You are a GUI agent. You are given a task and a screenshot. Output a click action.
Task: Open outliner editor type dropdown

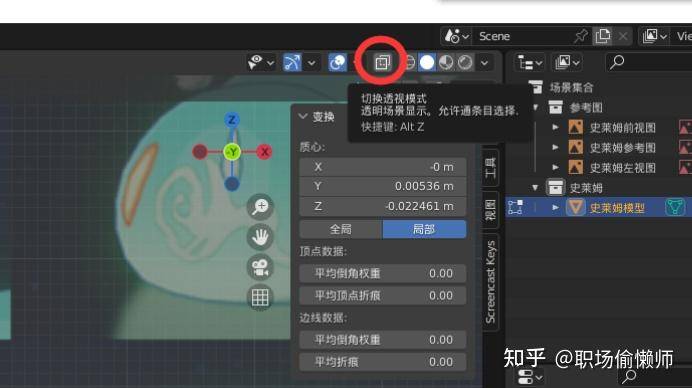529,63
